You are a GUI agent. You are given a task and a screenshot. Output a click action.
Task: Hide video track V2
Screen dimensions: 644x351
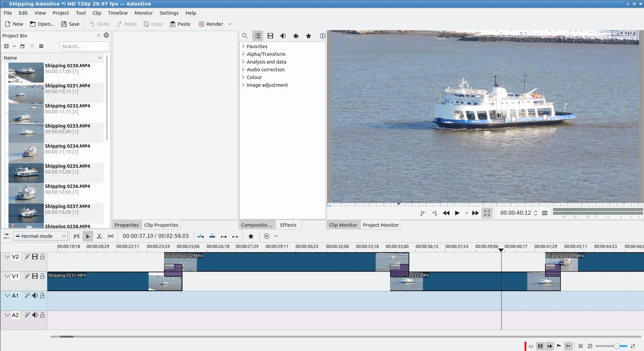tap(35, 257)
